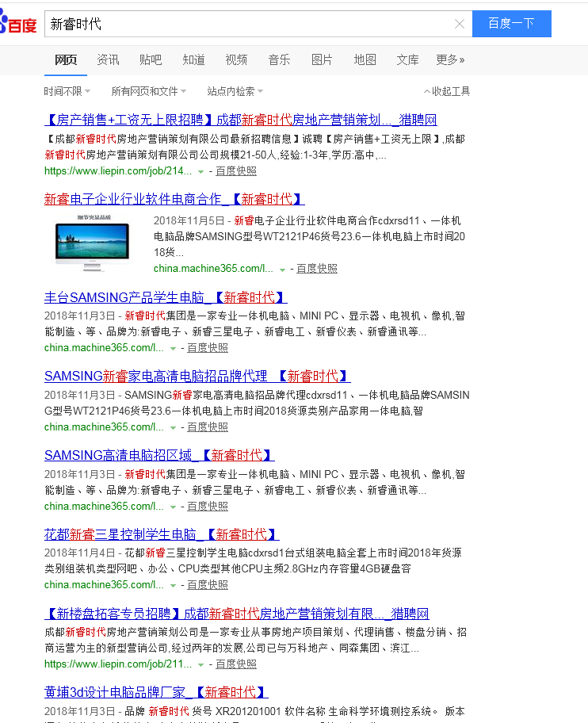Viewport: 588px width, 723px height.
Task: Click URL https://www.liepin.com/job/211...
Action: (118, 664)
